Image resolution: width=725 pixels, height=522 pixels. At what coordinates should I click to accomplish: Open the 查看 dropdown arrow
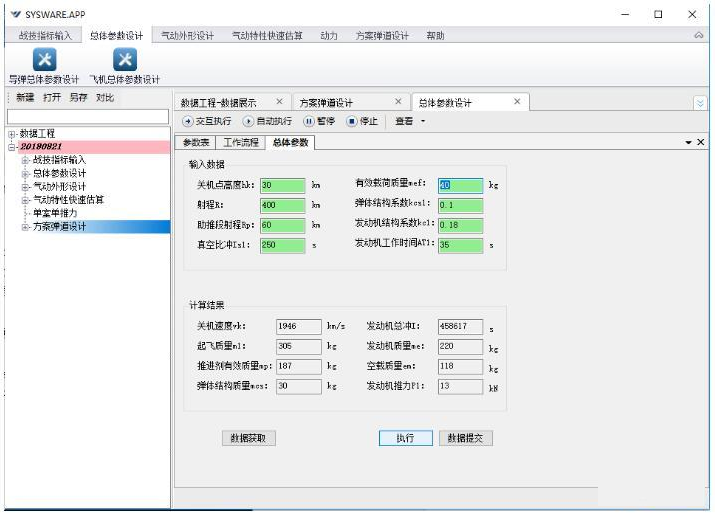coord(423,122)
